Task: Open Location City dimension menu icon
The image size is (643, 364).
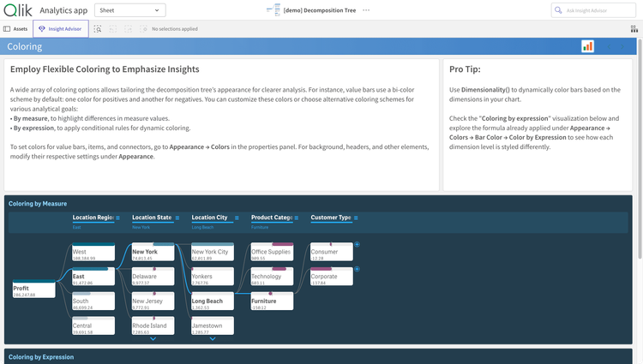Action: tap(237, 218)
